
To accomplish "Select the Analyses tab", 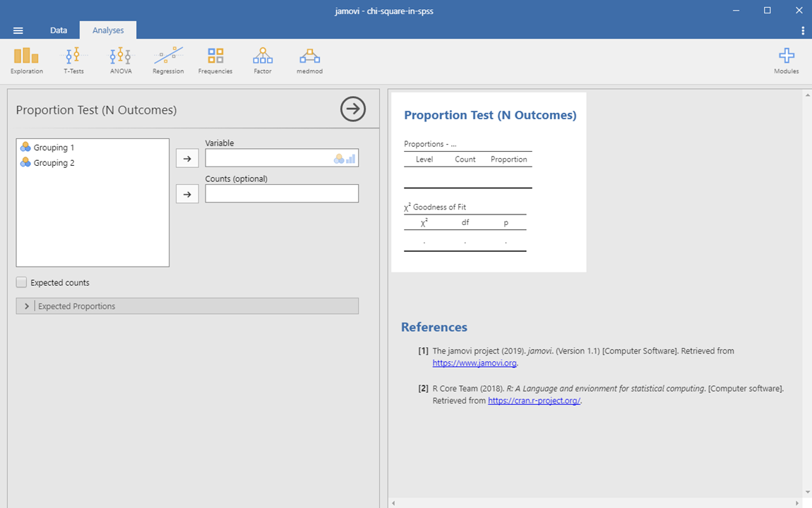I will (x=107, y=30).
